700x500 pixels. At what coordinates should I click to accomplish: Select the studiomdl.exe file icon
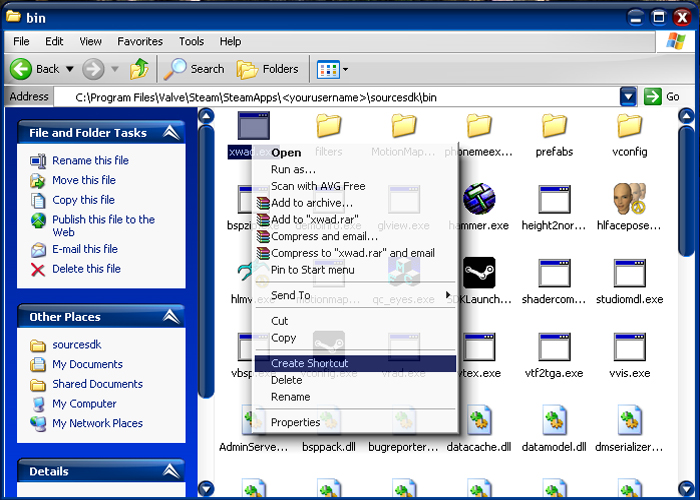629,273
